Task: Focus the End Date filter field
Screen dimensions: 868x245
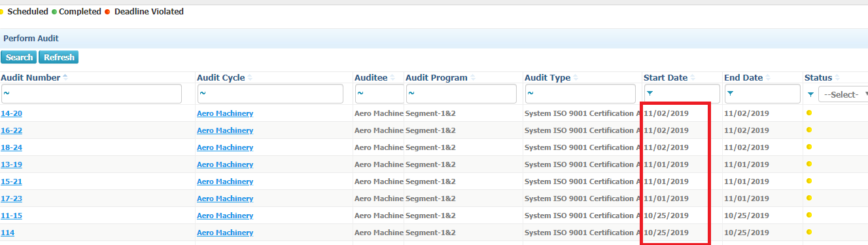Action: pos(762,94)
